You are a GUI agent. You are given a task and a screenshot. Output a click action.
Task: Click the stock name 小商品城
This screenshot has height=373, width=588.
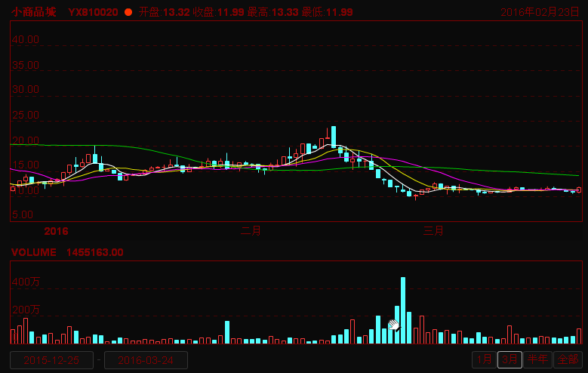[x=33, y=12]
